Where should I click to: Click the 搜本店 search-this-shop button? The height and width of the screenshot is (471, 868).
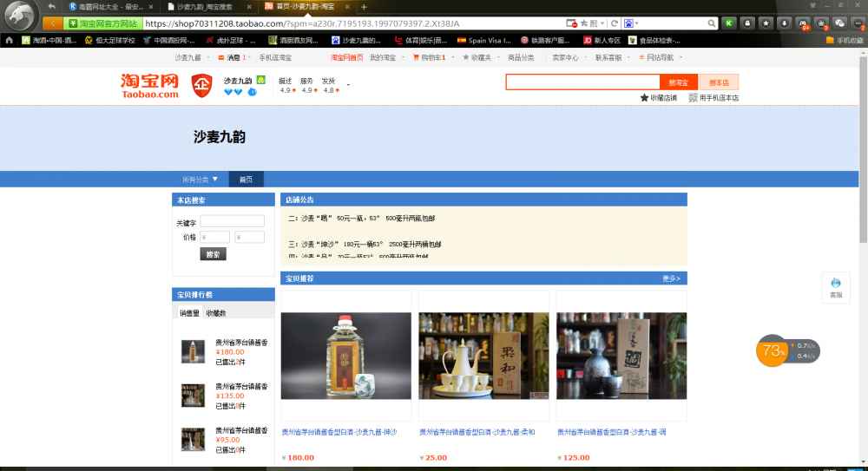pos(719,82)
